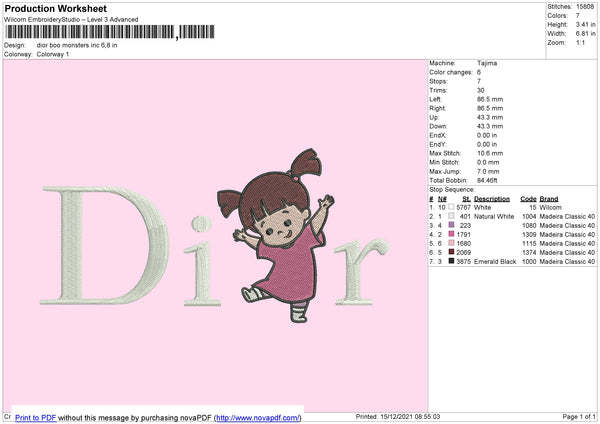
Task: Pick the light pink swatch for stitch count 1680
Action: point(451,243)
